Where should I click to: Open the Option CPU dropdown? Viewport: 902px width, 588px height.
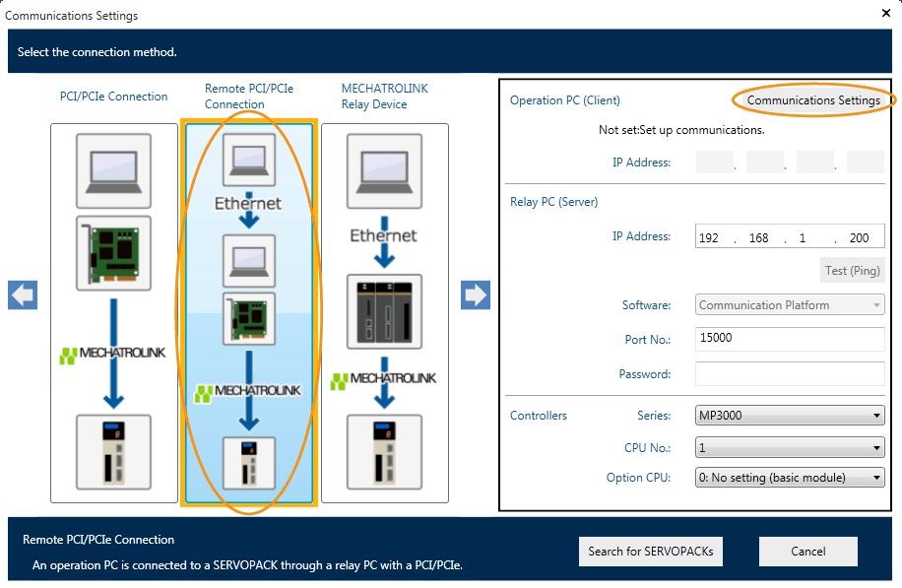(x=790, y=478)
